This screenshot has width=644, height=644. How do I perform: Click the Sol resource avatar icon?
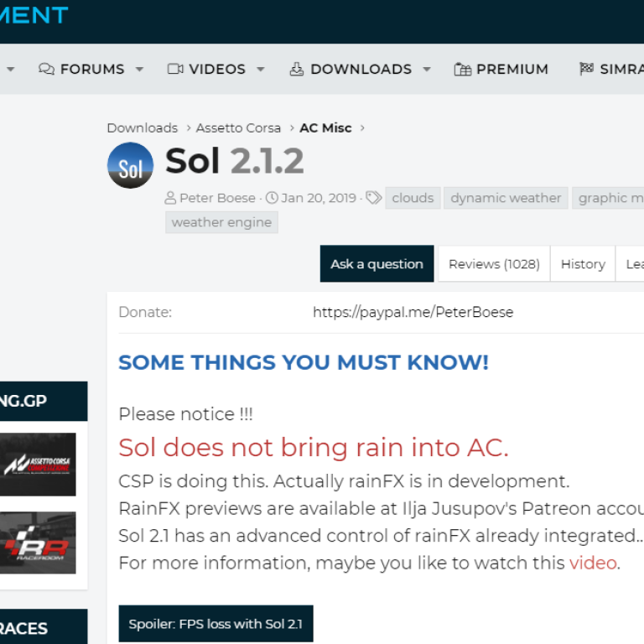[x=130, y=165]
